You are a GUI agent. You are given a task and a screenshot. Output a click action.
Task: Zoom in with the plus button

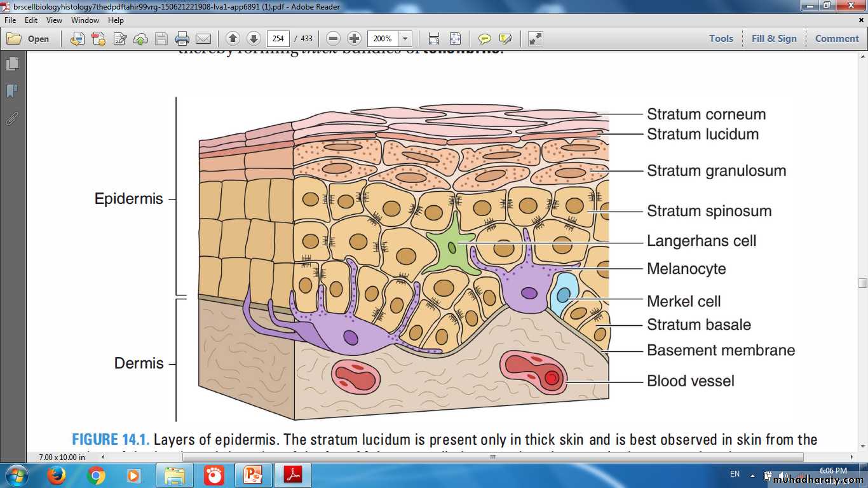tap(355, 39)
